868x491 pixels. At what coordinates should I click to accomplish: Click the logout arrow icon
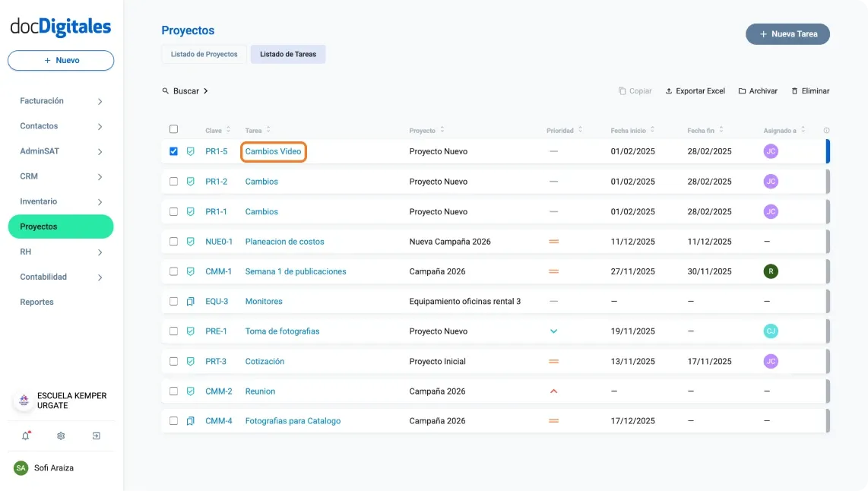click(x=96, y=436)
